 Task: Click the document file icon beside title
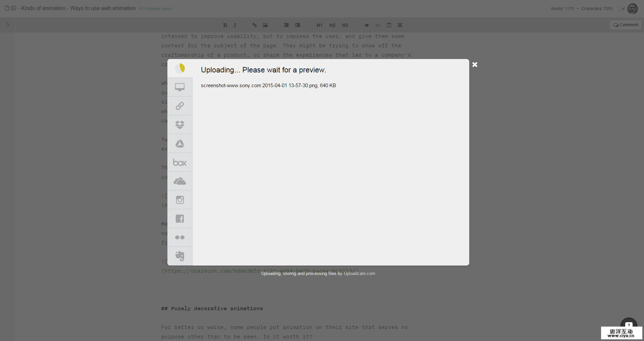tap(7, 8)
